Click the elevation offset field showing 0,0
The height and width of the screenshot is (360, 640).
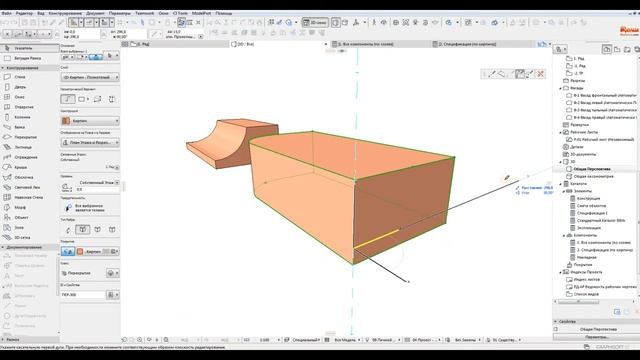coord(97,189)
